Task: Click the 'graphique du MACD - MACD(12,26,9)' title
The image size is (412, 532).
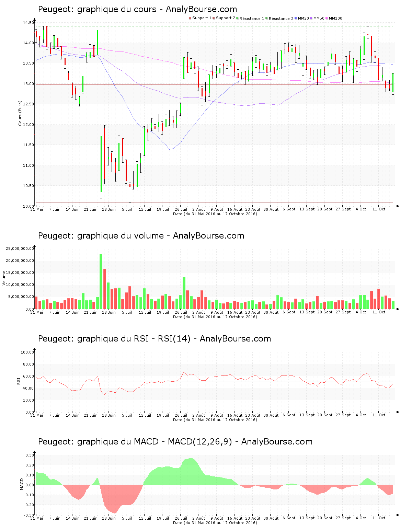Action: (x=155, y=442)
